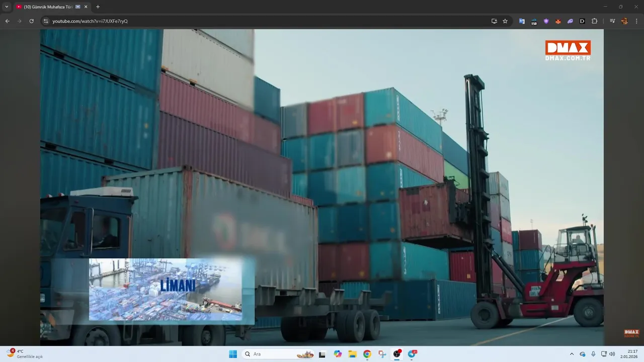The height and width of the screenshot is (362, 644).
Task: Reload the YouTube page
Action: [x=31, y=21]
